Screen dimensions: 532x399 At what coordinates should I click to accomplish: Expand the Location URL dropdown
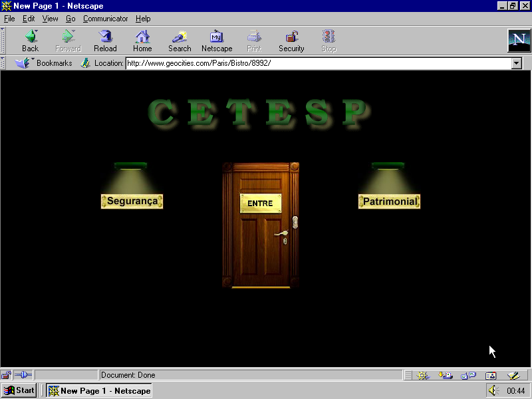tap(517, 63)
